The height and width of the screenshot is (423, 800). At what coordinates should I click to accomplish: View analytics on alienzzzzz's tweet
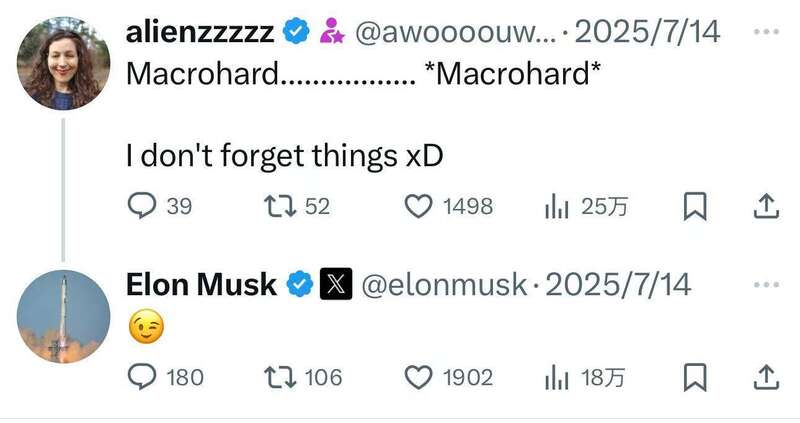(556, 206)
